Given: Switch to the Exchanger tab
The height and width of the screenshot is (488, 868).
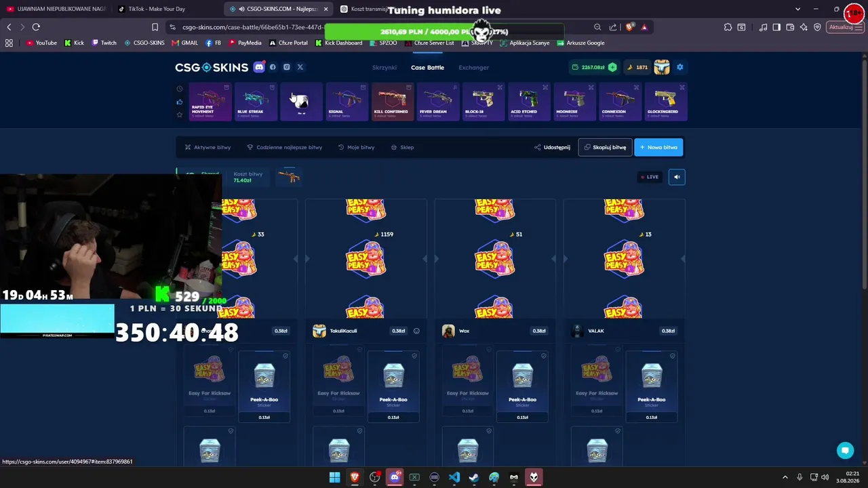Looking at the screenshot, I should click(x=473, y=67).
